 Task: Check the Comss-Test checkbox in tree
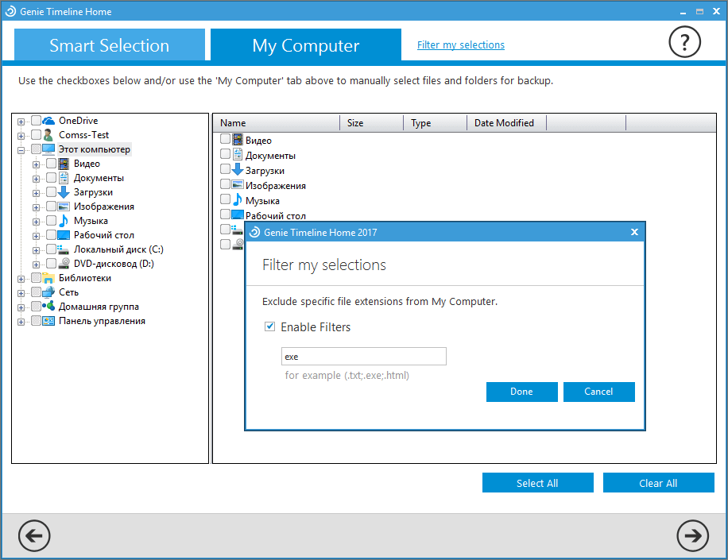[x=36, y=135]
